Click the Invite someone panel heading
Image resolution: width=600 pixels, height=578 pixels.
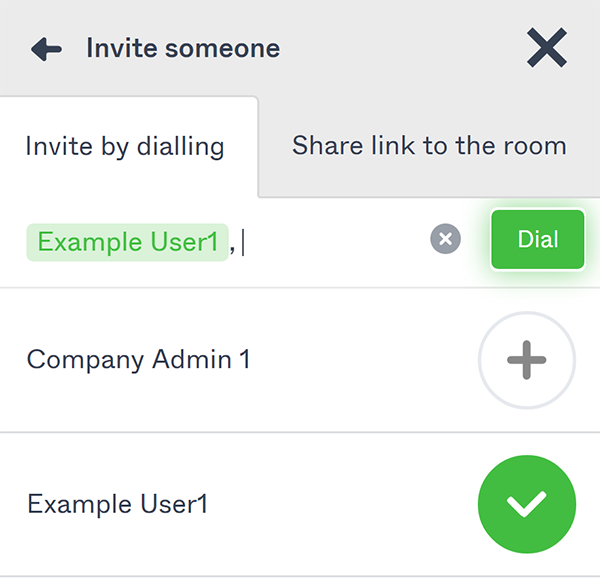(x=183, y=48)
